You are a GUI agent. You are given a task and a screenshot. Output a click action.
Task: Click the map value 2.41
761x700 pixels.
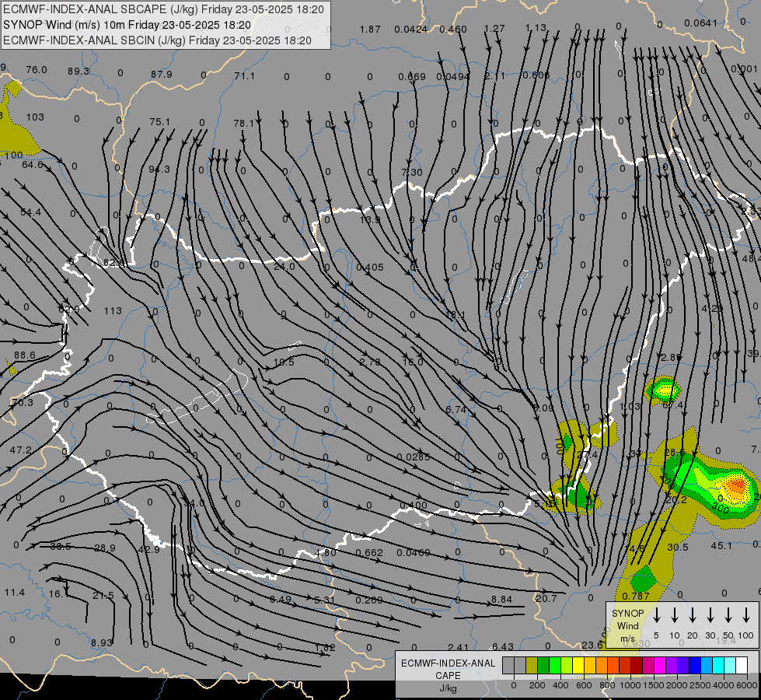tap(458, 647)
